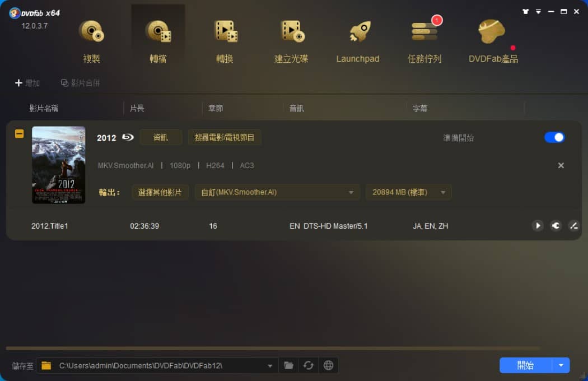Open advanced settings wrench icon for 2012.Title1
Viewport: 588px width, 381px height.
(556, 226)
